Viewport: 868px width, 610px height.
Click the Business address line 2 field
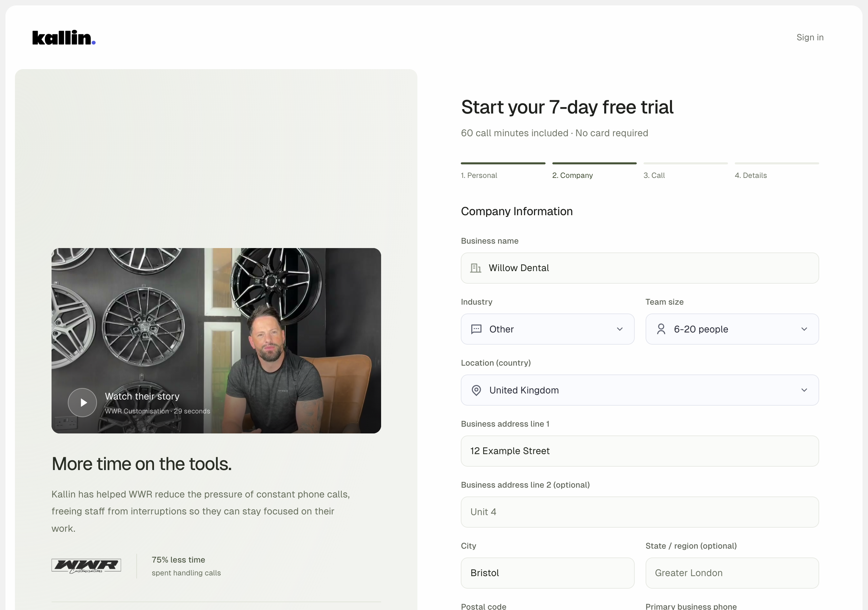[640, 512]
